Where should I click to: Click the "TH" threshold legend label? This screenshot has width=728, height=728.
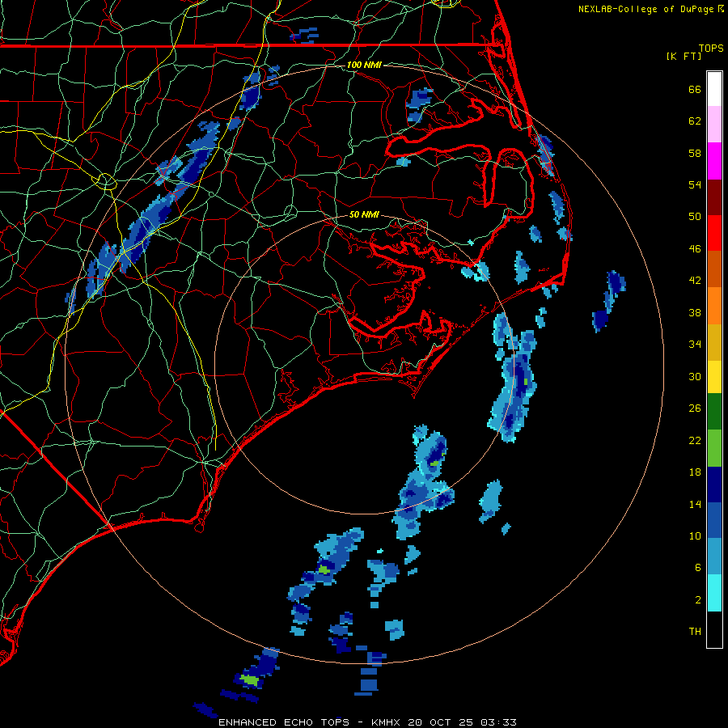point(695,632)
